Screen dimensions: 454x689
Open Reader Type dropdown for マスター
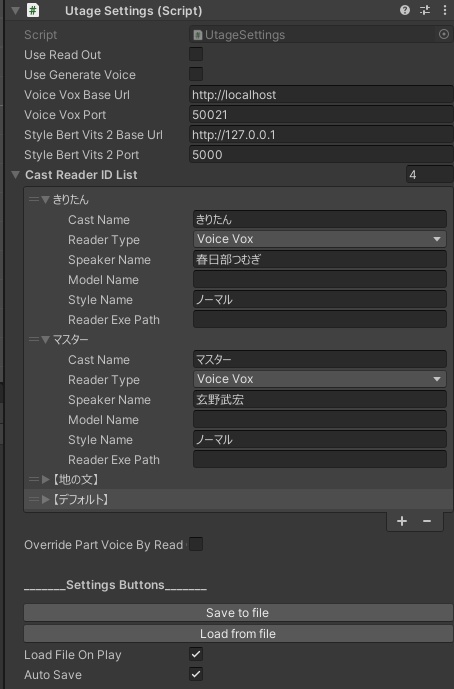point(320,379)
